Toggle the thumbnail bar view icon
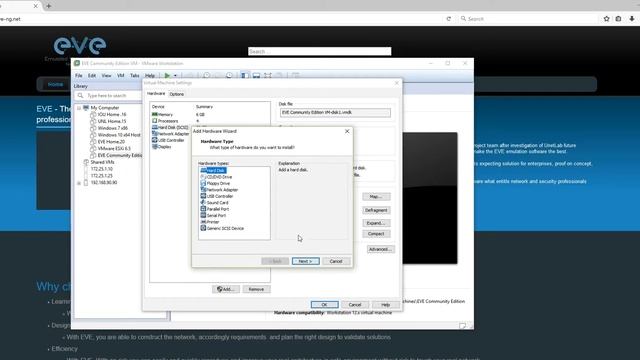This screenshot has width=640, height=360. pos(256,76)
